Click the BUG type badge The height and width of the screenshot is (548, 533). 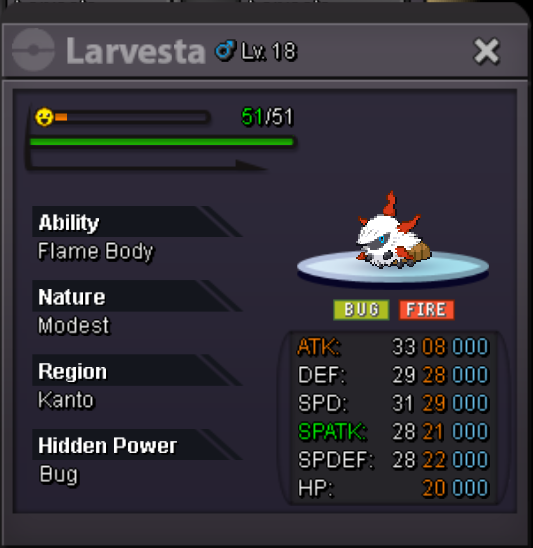point(361,310)
